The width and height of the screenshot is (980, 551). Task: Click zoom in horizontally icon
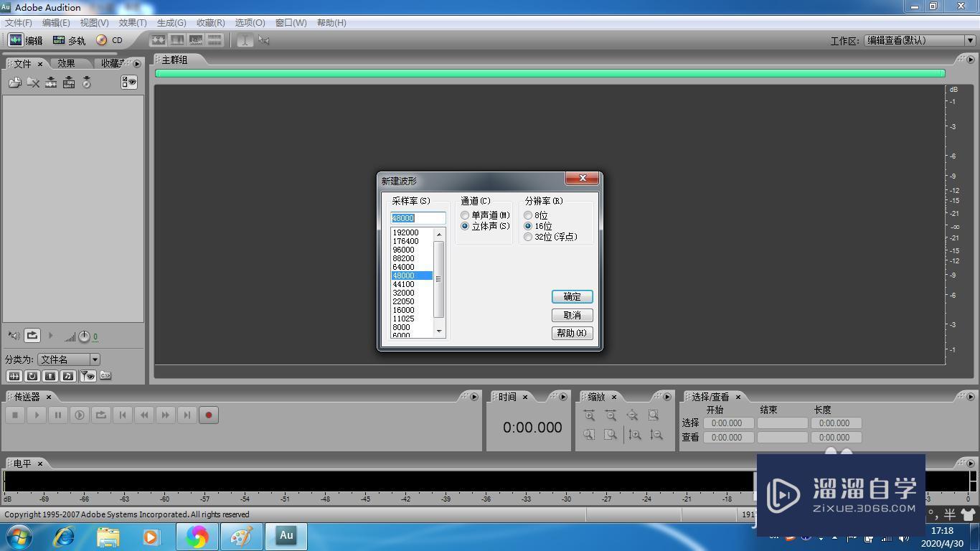coord(589,415)
